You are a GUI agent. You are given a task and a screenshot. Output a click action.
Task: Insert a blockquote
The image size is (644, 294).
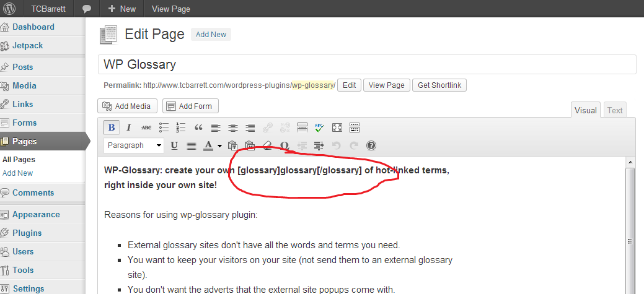point(198,128)
